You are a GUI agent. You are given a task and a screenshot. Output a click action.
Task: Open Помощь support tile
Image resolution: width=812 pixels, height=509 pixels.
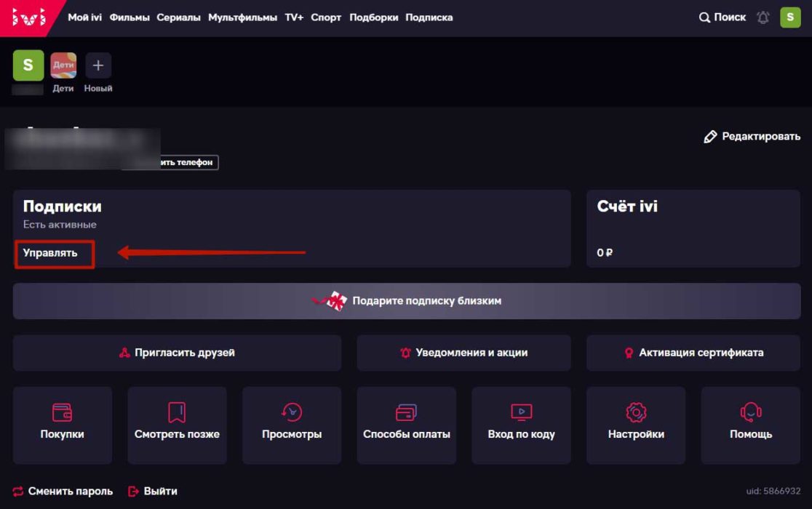tap(750, 425)
